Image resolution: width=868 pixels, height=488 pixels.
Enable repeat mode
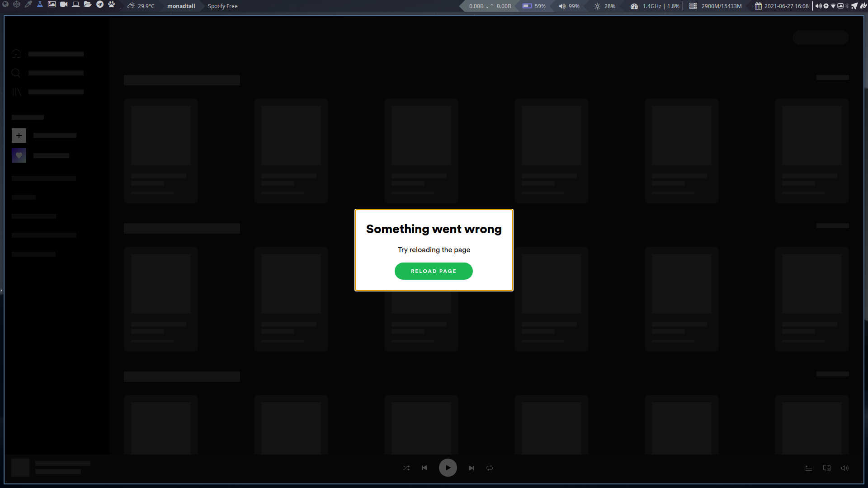pos(489,468)
